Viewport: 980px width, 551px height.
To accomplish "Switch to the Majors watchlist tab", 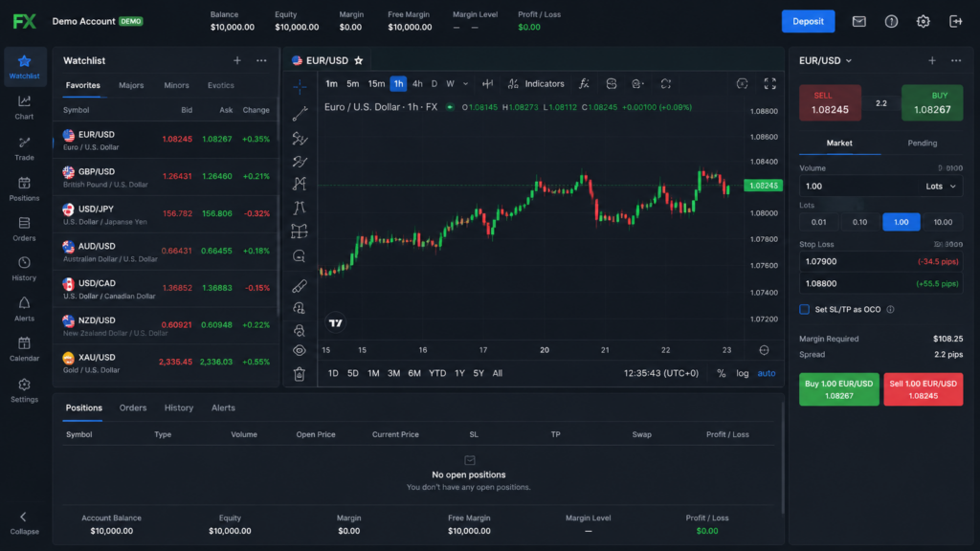I will [x=131, y=85].
